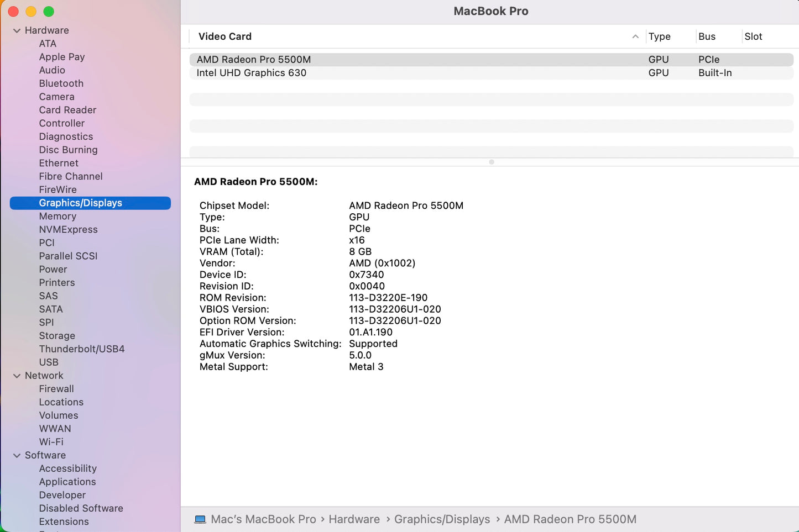The image size is (799, 532).
Task: Sort by the Bus column header
Action: pos(706,36)
